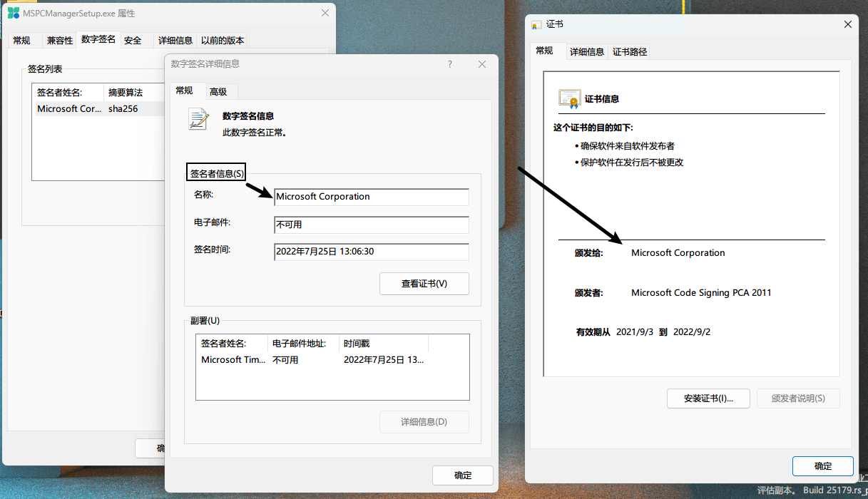Click the 时间戳 column header
This screenshot has width=868, height=499.
tap(383, 344)
